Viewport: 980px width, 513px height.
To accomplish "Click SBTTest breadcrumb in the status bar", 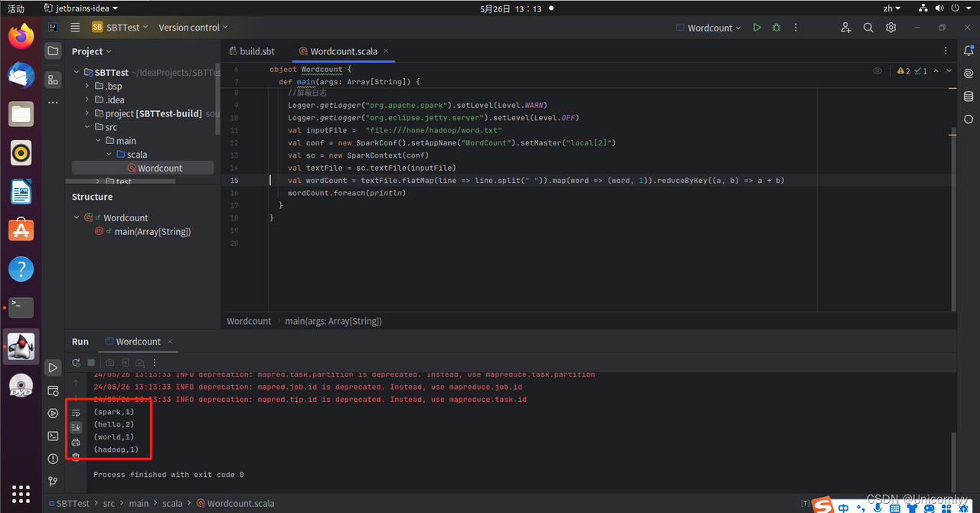I will point(73,504).
